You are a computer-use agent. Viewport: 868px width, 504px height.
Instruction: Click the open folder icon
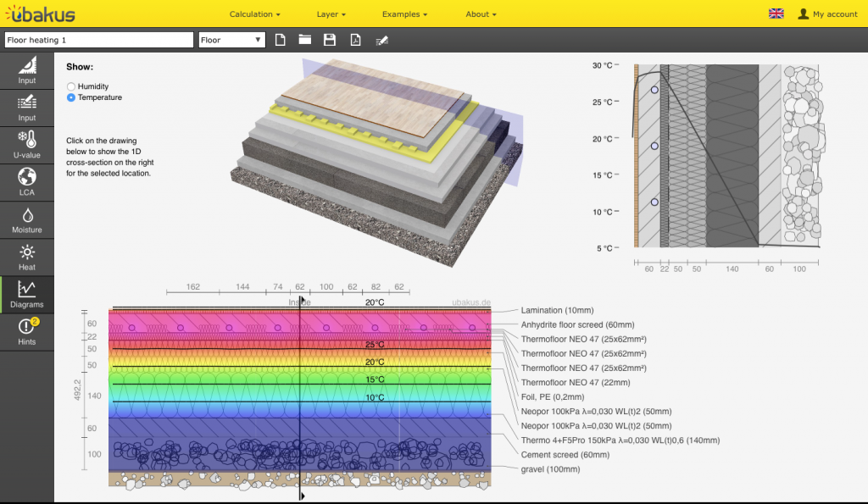coord(305,40)
